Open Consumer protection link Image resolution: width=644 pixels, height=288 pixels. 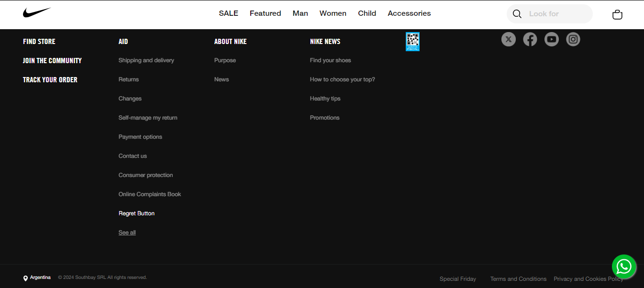click(146, 175)
